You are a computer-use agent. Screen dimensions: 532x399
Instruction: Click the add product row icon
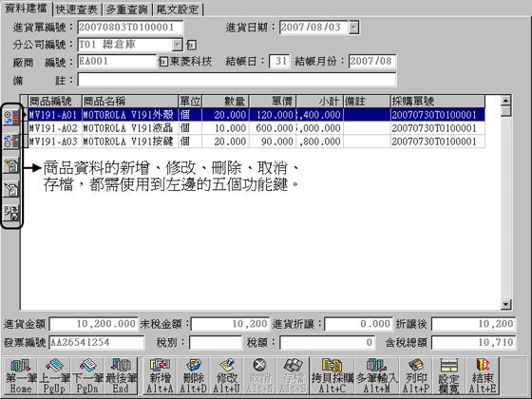[11, 118]
